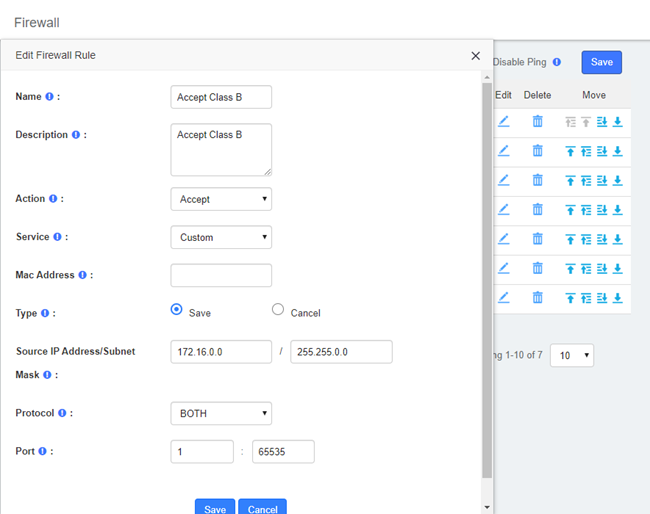Click info icon next to Port label

(x=42, y=451)
